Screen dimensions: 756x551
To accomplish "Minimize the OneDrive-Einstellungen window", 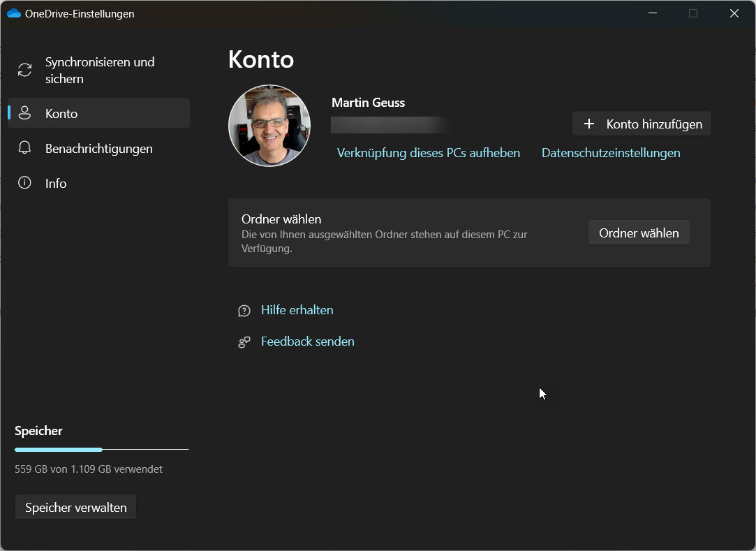I will point(652,13).
